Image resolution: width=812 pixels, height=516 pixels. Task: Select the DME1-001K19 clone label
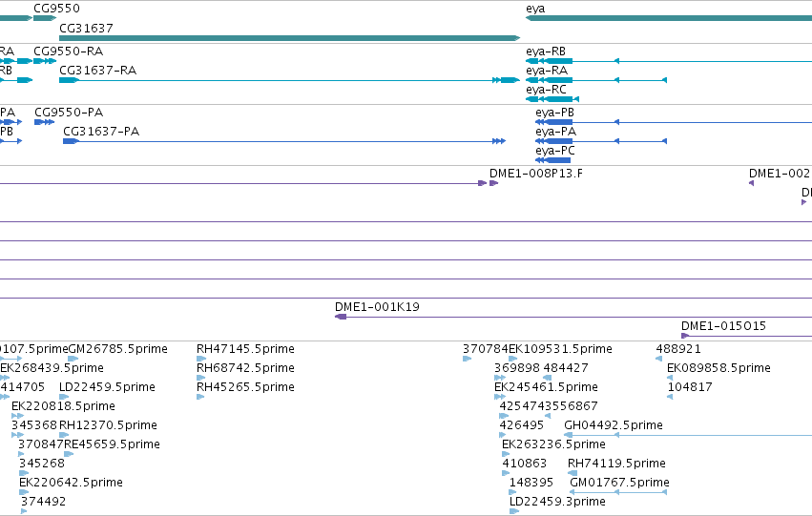[x=377, y=307]
